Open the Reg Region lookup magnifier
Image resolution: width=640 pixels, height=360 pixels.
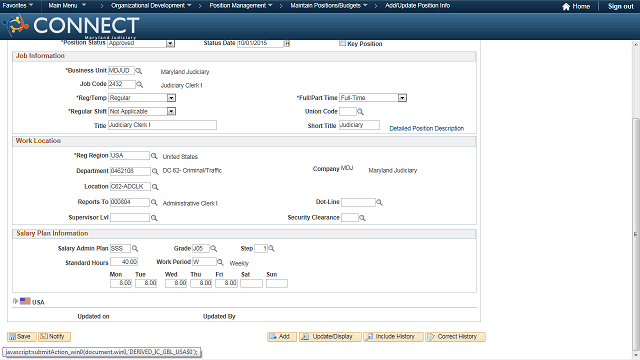[x=154, y=156]
